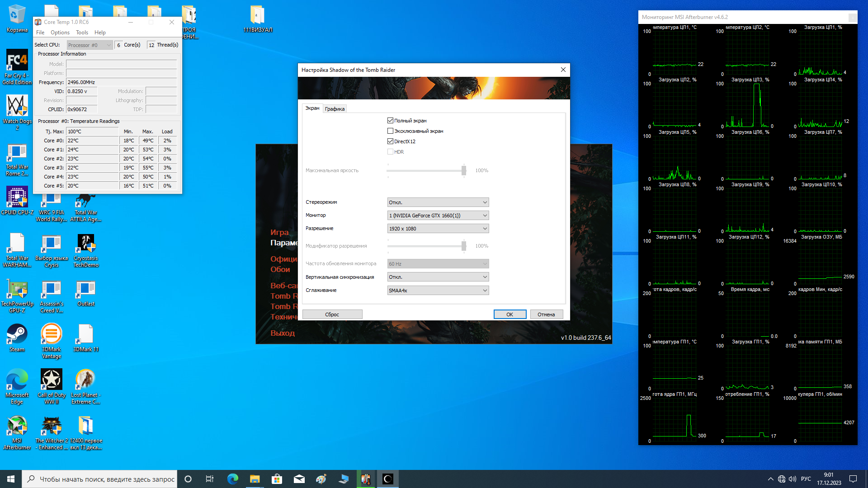Click the Сброс reset button
Screen dimensions: 868x488
(332, 314)
